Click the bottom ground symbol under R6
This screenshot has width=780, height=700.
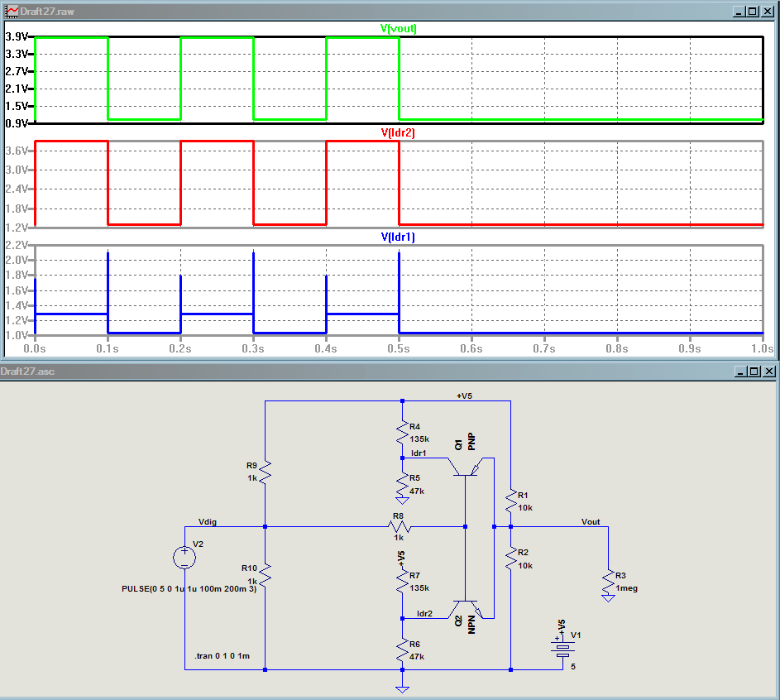click(x=402, y=689)
